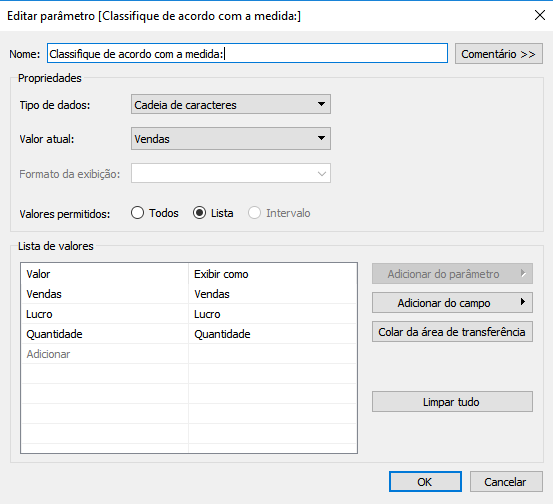This screenshot has height=504, width=553.
Task: Open the Valor atual dropdown
Action: click(x=231, y=139)
